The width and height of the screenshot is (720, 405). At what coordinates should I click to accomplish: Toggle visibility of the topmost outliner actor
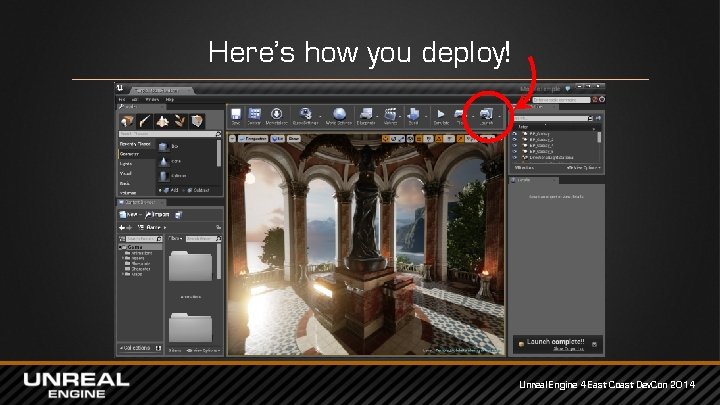(515, 134)
